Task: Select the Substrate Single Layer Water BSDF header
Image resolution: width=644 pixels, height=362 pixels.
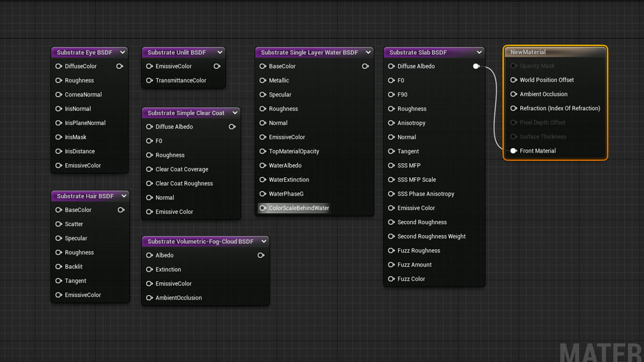Action: coord(314,52)
